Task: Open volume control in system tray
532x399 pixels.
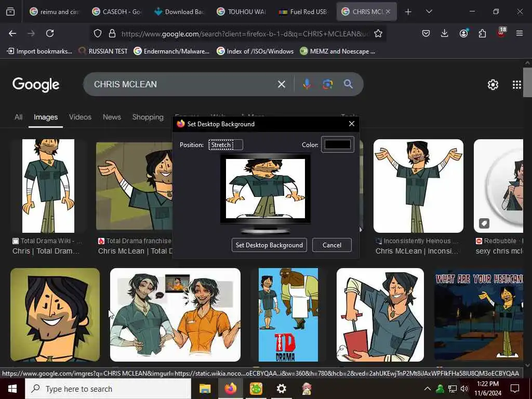Action: click(x=464, y=389)
